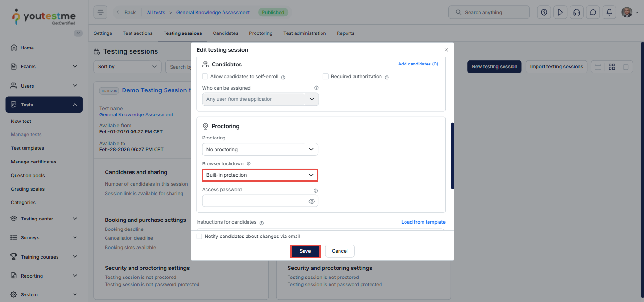This screenshot has height=302, width=644.
Task: Check the Required authorization box
Action: click(326, 77)
